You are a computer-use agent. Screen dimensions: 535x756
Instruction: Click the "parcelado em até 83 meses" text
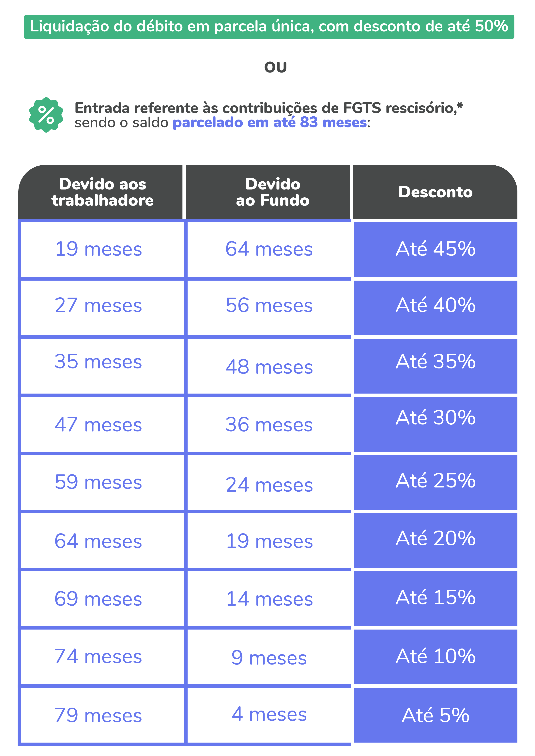[269, 123]
